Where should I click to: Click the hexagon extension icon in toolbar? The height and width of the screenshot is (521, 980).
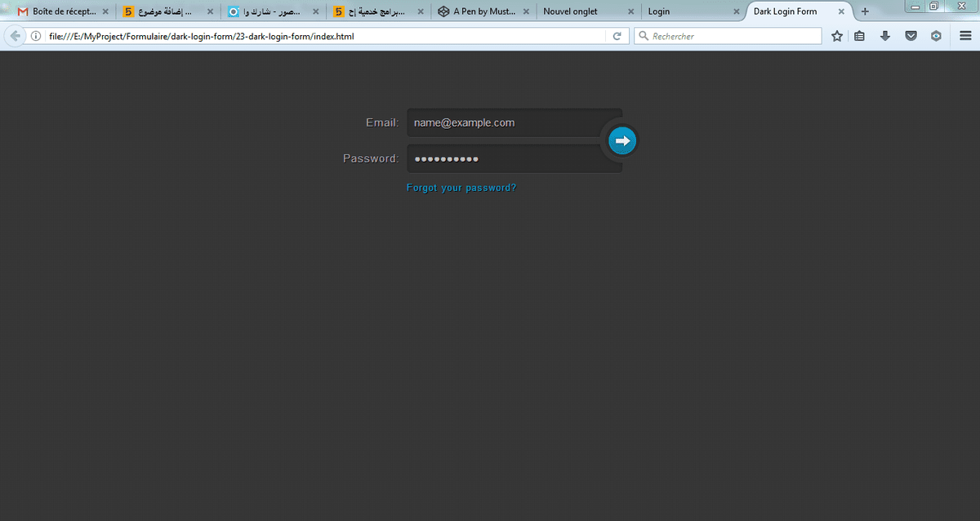[937, 36]
